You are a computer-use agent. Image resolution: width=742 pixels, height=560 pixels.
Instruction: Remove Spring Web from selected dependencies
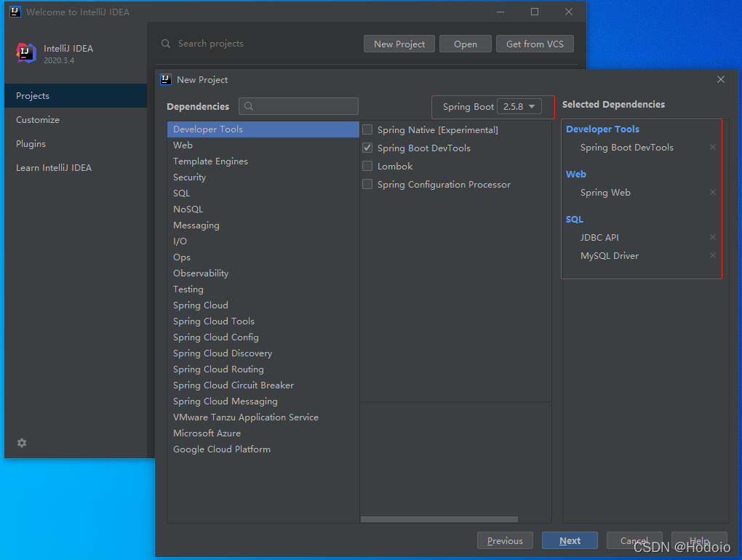click(713, 192)
